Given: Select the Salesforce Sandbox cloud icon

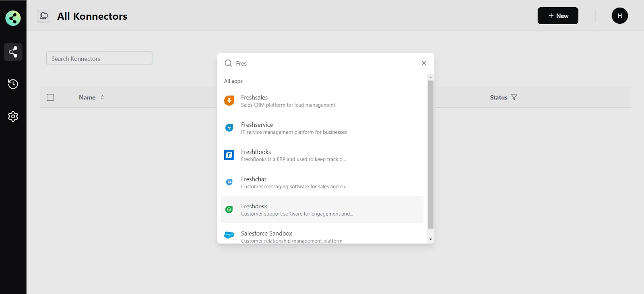Looking at the screenshot, I should 229,235.
